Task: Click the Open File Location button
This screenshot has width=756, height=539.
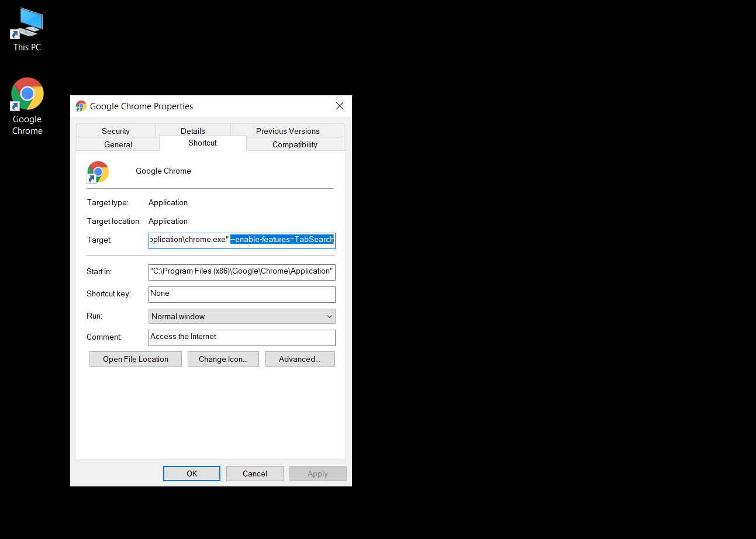Action: [x=135, y=358]
